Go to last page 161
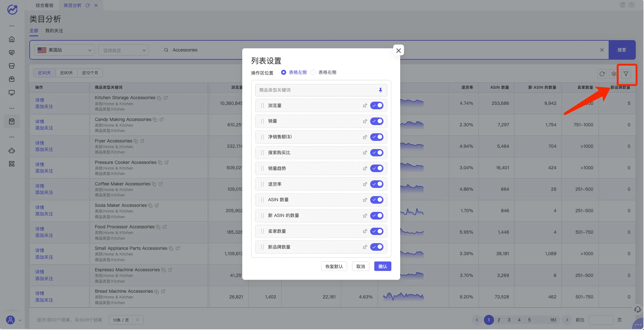The height and width of the screenshot is (330, 644). click(553, 320)
